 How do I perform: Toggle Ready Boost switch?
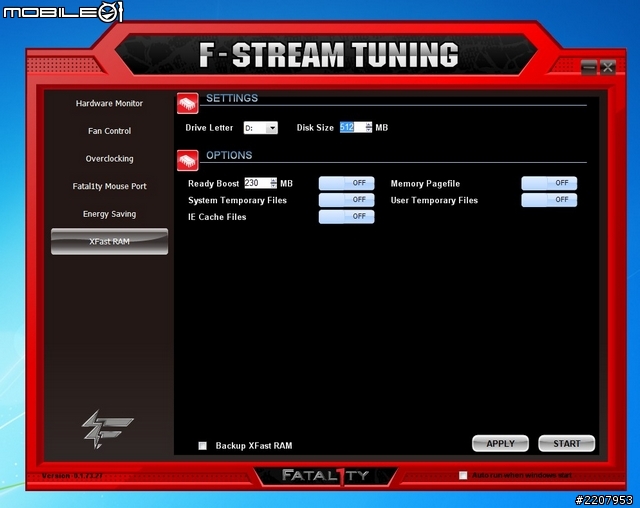(x=347, y=183)
